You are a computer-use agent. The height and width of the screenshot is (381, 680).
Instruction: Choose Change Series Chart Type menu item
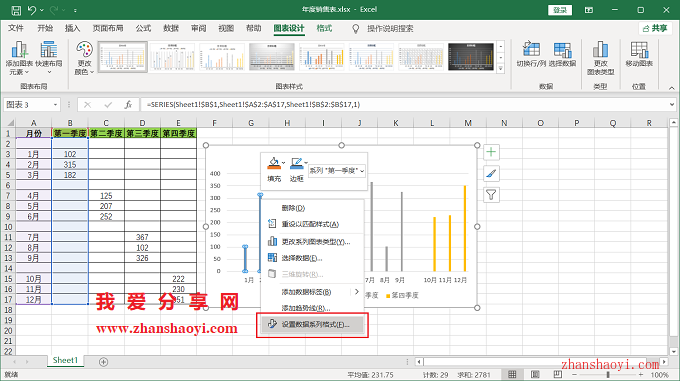(311, 242)
